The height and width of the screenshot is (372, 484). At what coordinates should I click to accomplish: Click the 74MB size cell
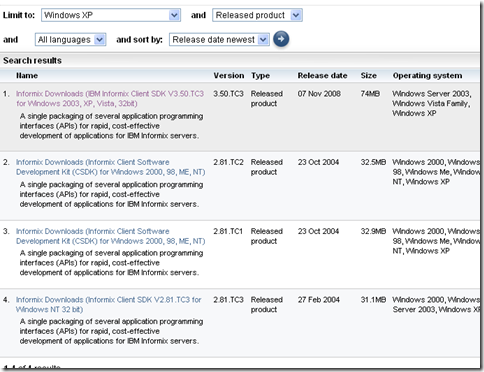tap(370, 94)
